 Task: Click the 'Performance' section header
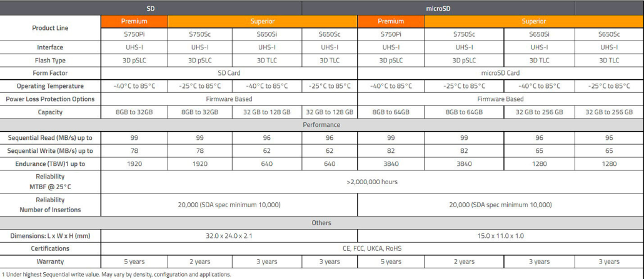coord(322,125)
